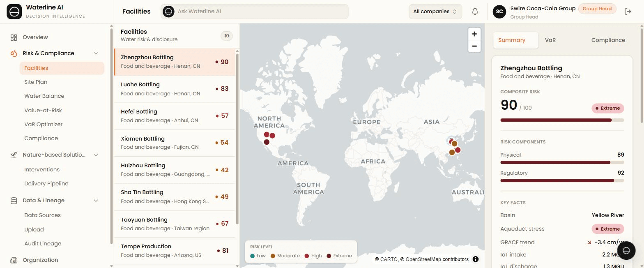Click the Data & Lineage database icon
The height and width of the screenshot is (268, 644).
pyautogui.click(x=14, y=201)
